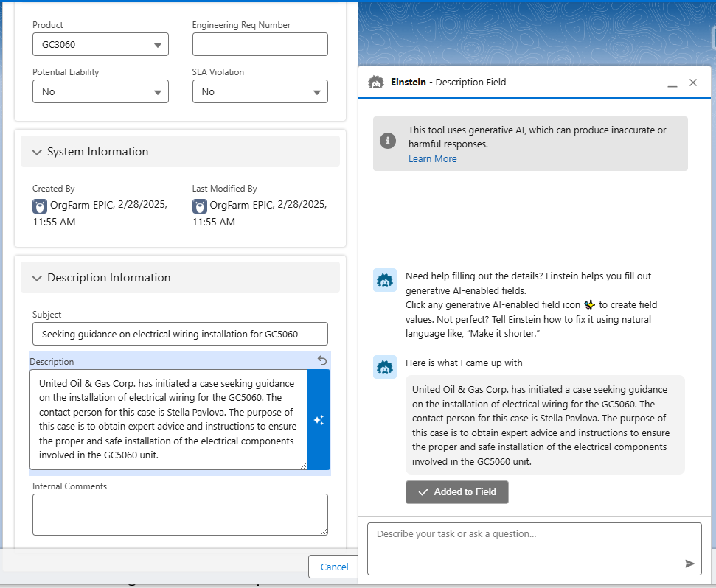716x588 pixels.
Task: Click the generated description in the Einstein chat
Action: 545,425
